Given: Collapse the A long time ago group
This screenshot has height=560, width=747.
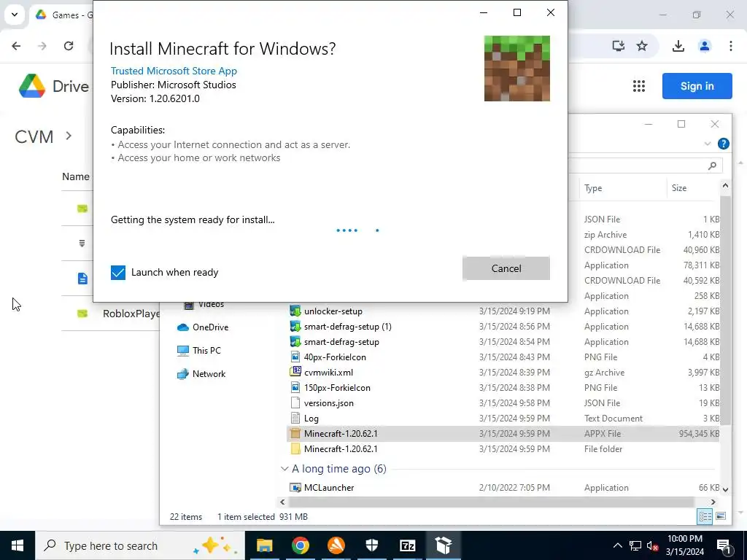Looking at the screenshot, I should coord(285,469).
